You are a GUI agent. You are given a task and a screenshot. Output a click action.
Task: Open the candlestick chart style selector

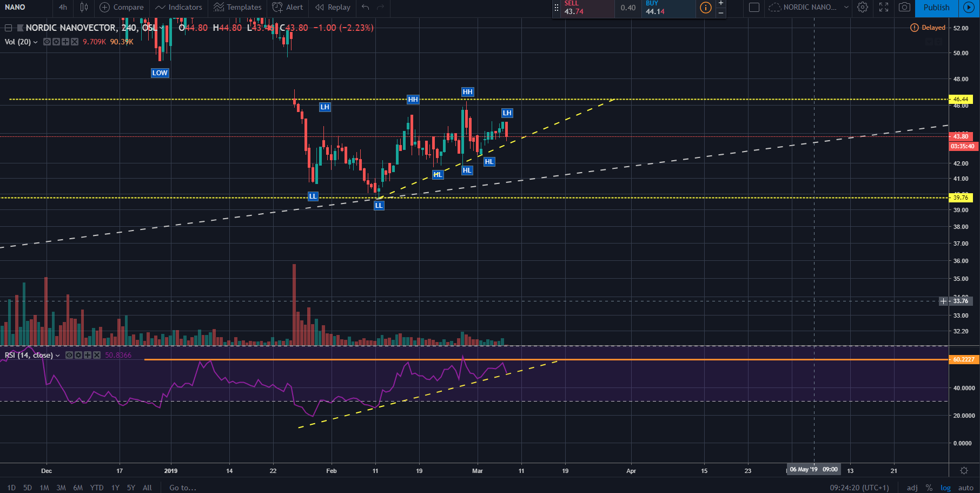[x=84, y=7]
